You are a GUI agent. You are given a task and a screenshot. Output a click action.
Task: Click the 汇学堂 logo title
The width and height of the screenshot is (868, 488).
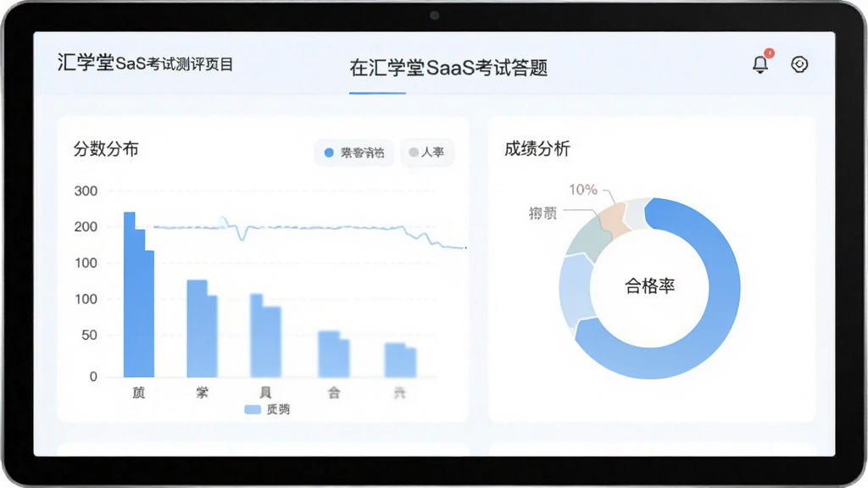click(145, 63)
